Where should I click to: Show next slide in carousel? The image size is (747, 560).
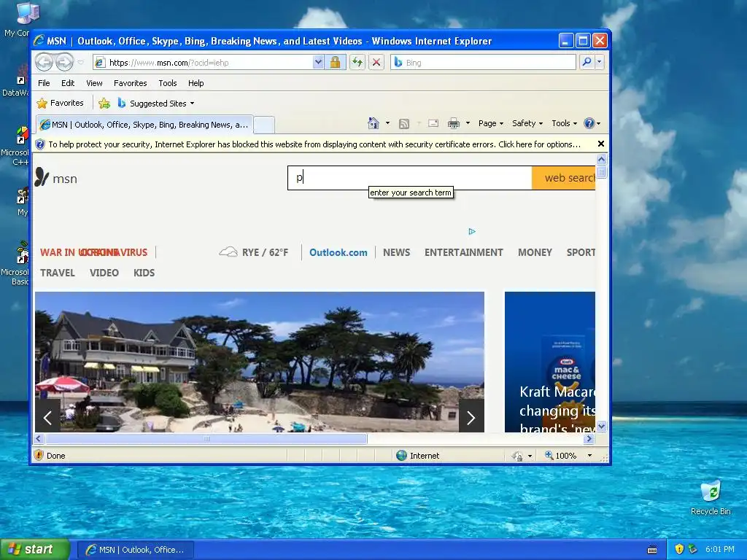click(x=471, y=418)
